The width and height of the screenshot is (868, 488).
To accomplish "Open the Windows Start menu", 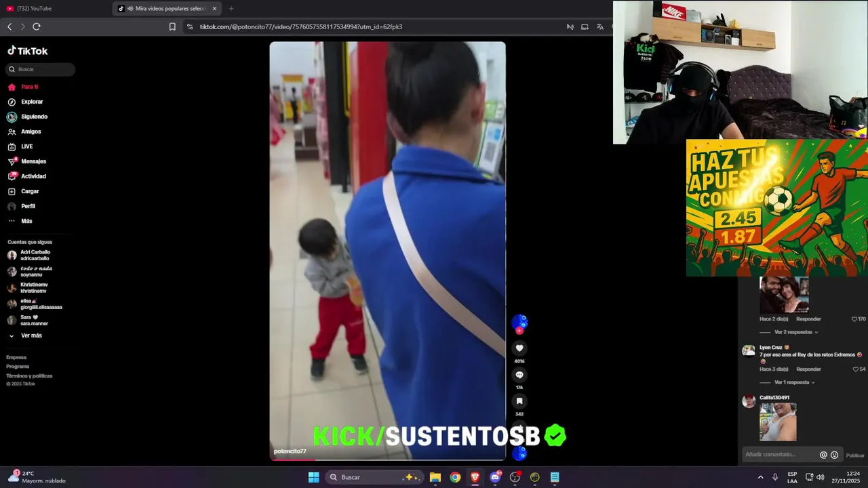I will [x=313, y=477].
